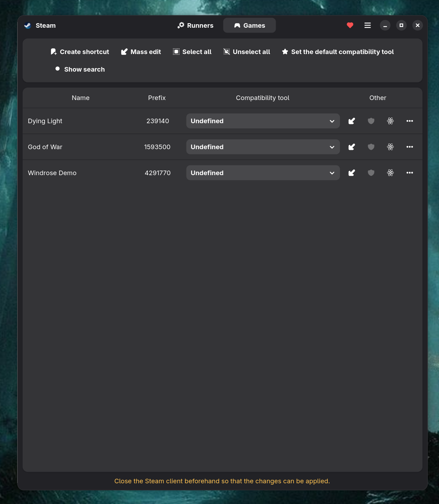Viewport: 439px width, 504px height.
Task: Click Create shortcut button
Action: click(80, 52)
